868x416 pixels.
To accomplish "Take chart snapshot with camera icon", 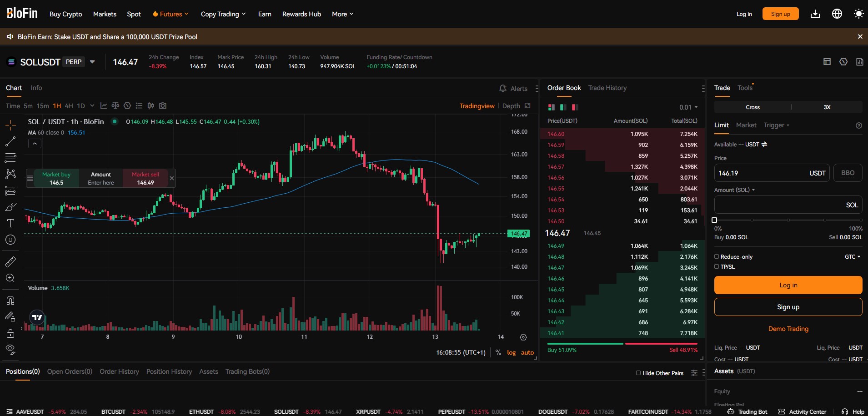I will pos(163,106).
